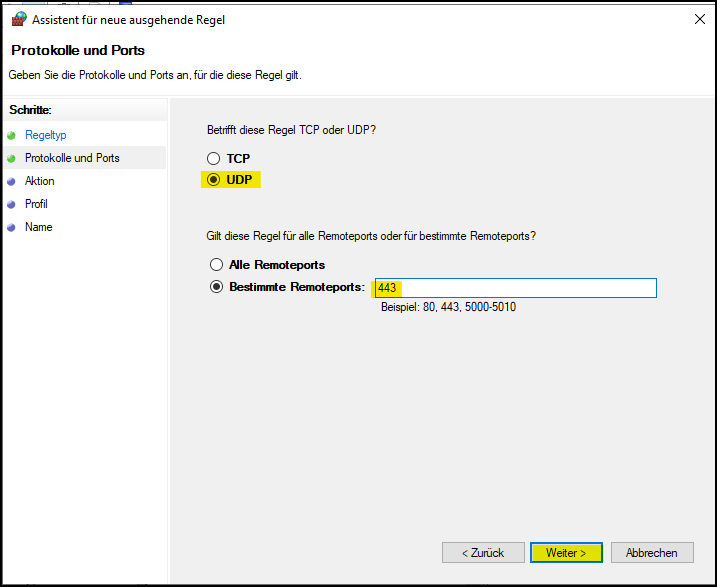Jump to the Aktion step label
The width and height of the screenshot is (717, 587).
tap(40, 181)
